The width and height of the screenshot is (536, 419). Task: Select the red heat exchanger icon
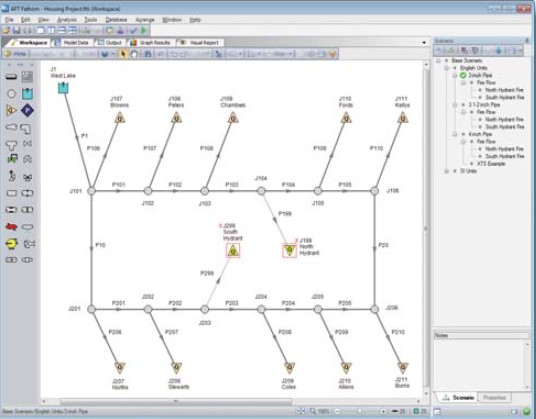pyautogui.click(x=11, y=227)
